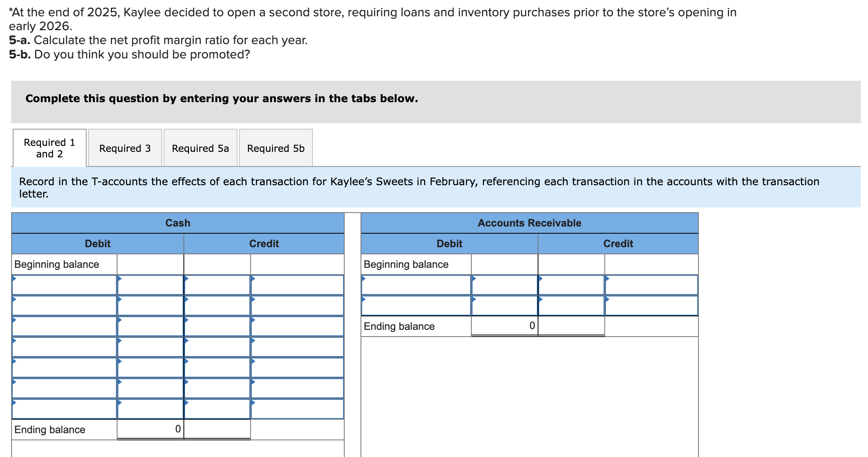Open the Required 5a tab
Image resolution: width=868 pixels, height=457 pixels.
click(x=200, y=148)
